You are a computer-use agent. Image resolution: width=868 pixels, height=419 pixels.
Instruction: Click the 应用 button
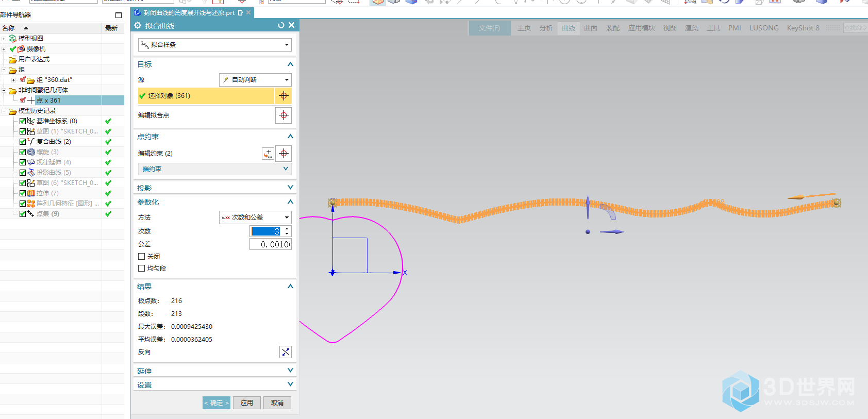[x=247, y=403]
